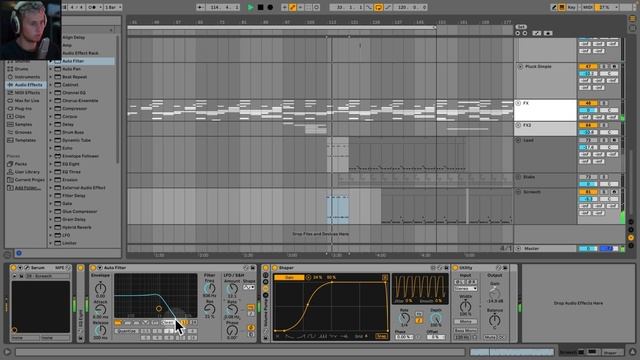This screenshot has width=640, height=360.
Task: Select the MIDI Effects browser category
Action: tap(27, 93)
